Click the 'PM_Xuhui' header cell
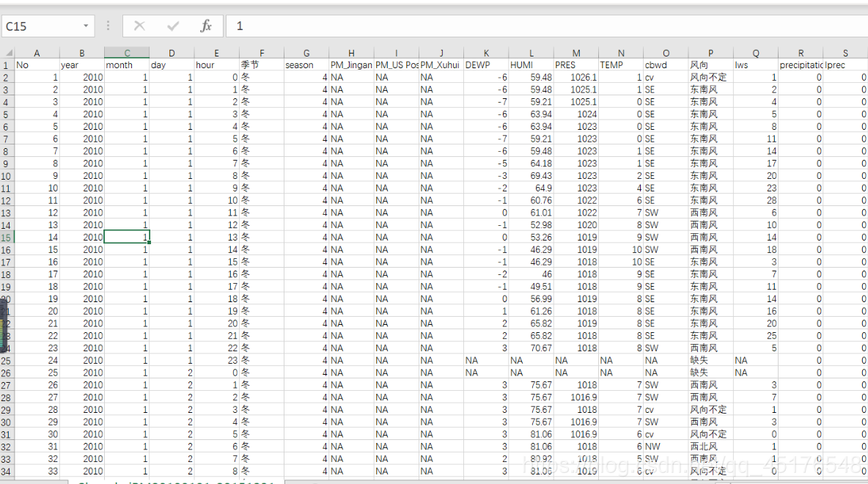 tap(441, 65)
